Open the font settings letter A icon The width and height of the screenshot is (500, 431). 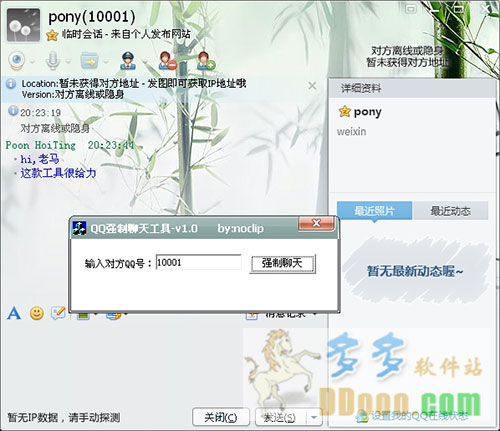(x=14, y=313)
